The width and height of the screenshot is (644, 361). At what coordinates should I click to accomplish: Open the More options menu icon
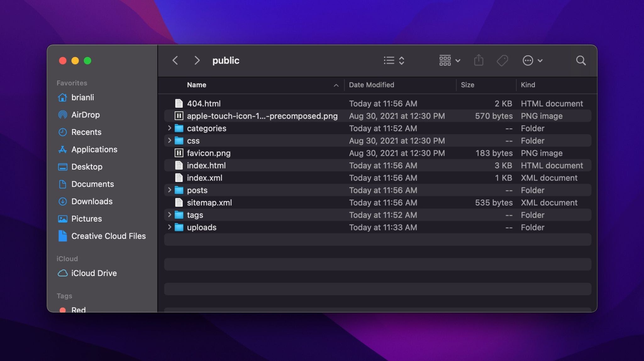click(x=528, y=60)
